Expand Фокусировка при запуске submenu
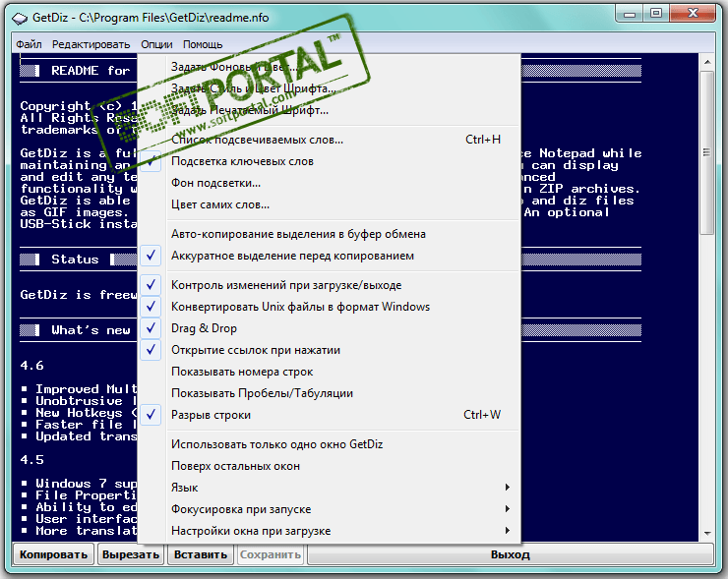The width and height of the screenshot is (728, 579). (x=330, y=509)
